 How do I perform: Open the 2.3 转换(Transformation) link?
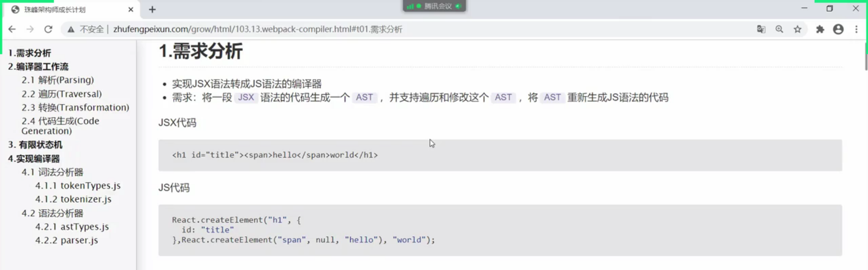[76, 107]
